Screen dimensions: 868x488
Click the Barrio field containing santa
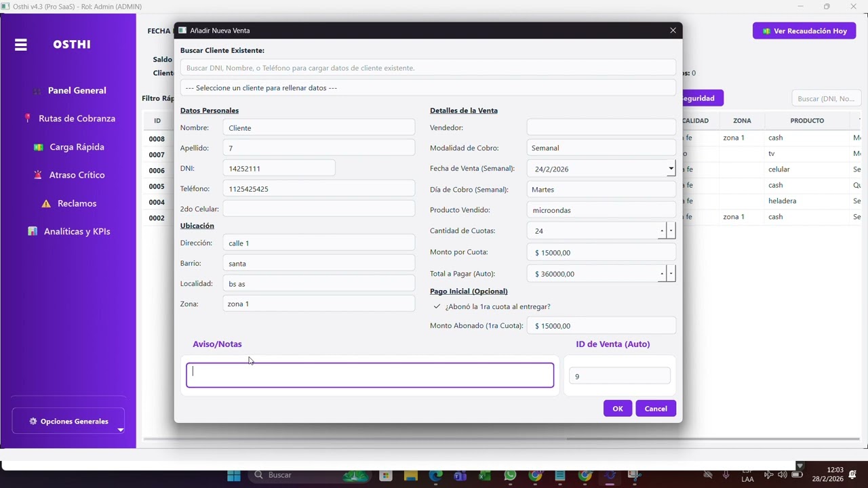coord(319,263)
